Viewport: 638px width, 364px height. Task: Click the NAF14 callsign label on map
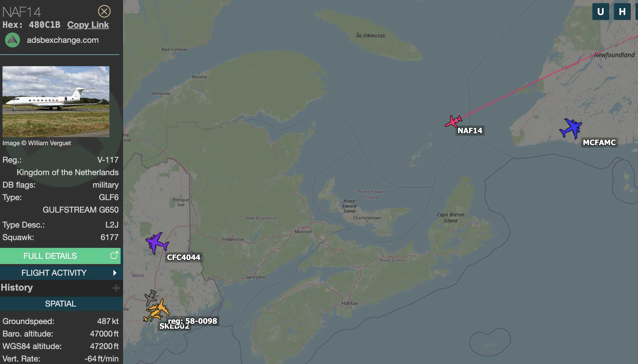(x=470, y=130)
